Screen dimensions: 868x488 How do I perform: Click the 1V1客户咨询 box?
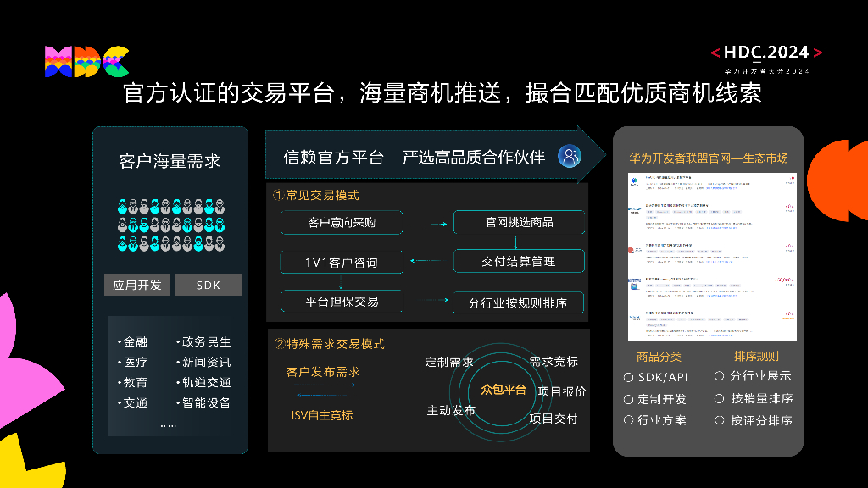pos(342,263)
